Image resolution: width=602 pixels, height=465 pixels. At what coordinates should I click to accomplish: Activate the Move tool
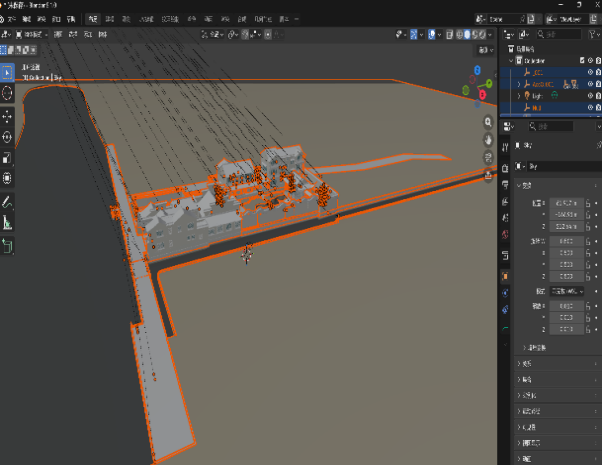8,116
